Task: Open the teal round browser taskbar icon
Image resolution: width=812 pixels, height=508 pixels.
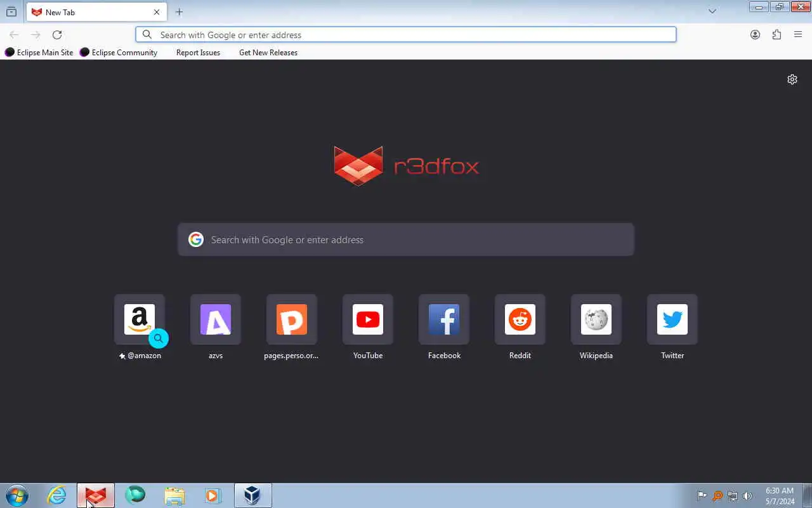Action: [x=135, y=495]
